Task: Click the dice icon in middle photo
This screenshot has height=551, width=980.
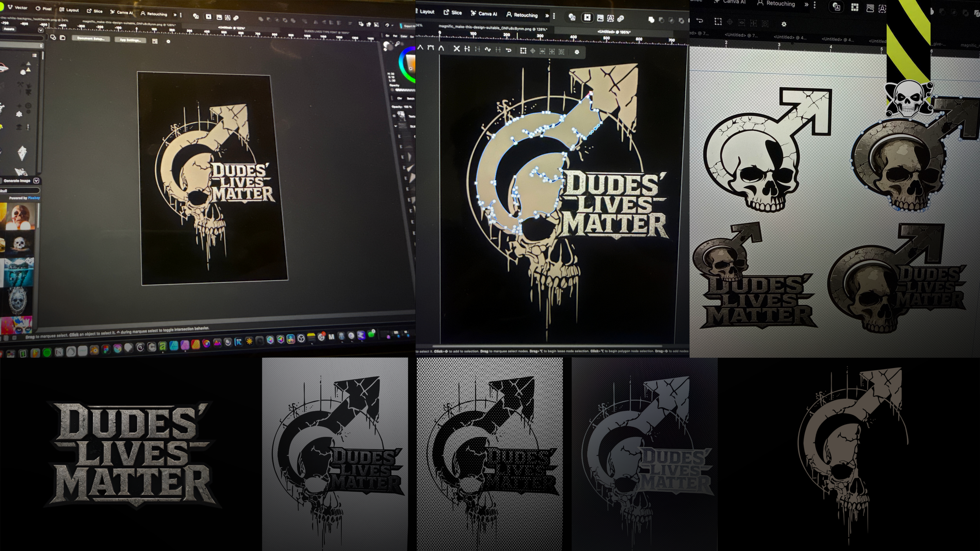Action: click(x=621, y=18)
